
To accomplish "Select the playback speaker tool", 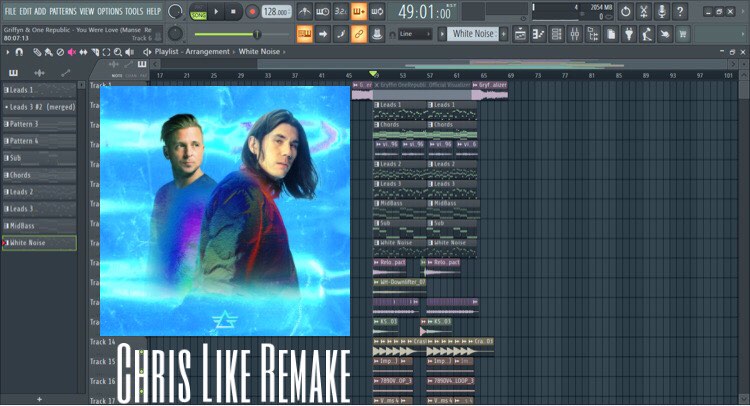I will (x=130, y=52).
